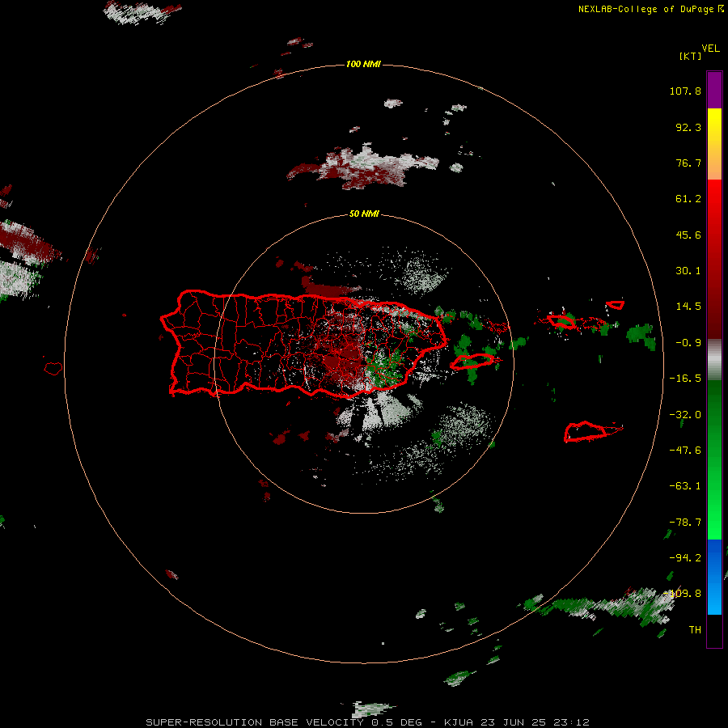The image size is (728, 728).
Task: Click the 61.2 value on velocity scale
Action: pos(688,199)
